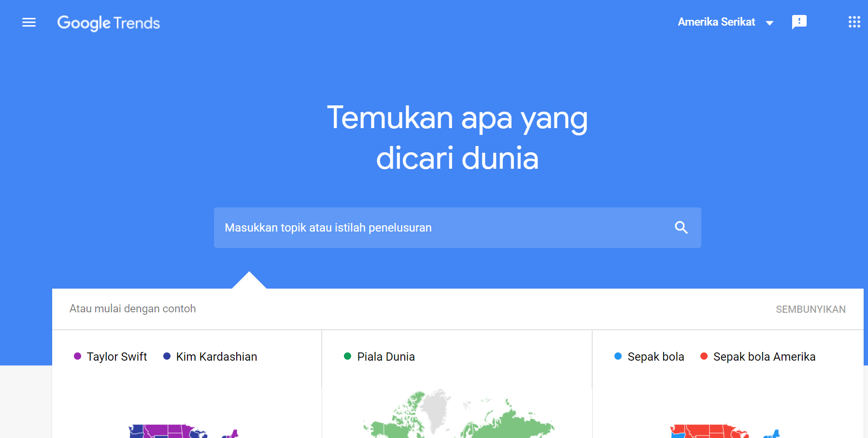Click the green dot beside Piala Dunia
This screenshot has width=868, height=438.
(347, 356)
